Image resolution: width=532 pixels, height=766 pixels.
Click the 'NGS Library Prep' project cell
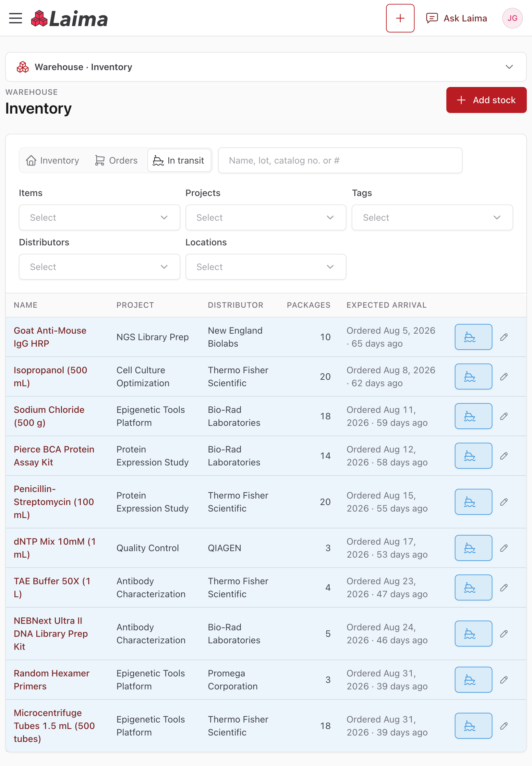(152, 337)
